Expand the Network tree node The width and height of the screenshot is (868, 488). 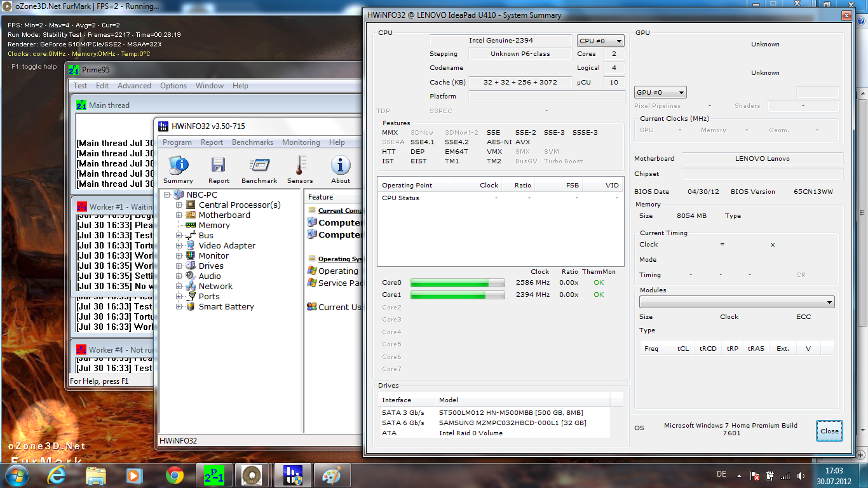179,286
